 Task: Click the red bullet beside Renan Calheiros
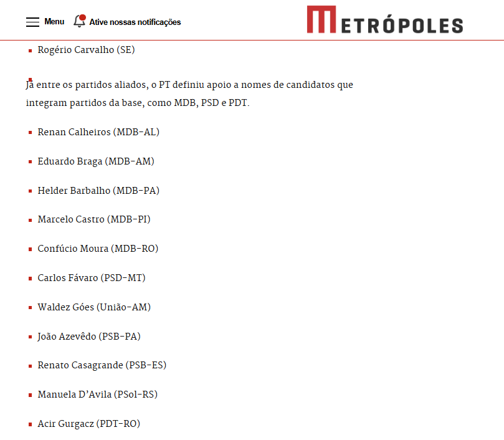(30, 133)
